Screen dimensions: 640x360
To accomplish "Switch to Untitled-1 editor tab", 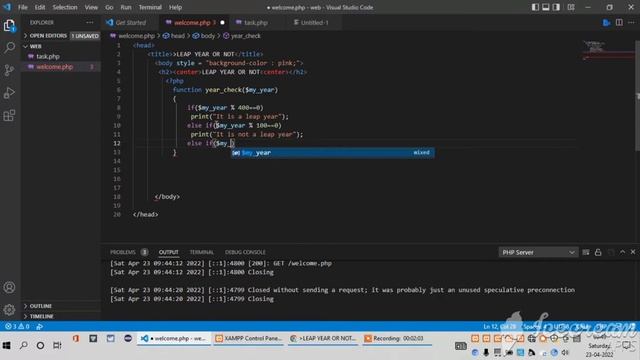I will pos(314,22).
